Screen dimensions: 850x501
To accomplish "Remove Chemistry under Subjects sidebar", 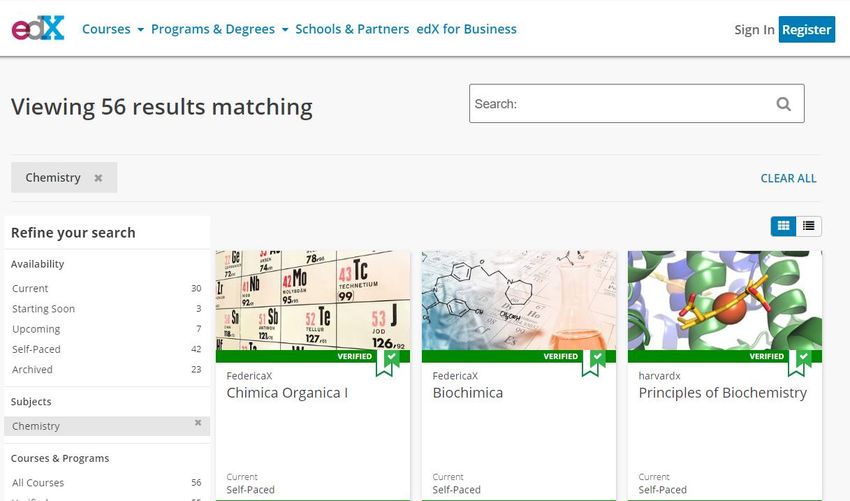I will click(198, 422).
